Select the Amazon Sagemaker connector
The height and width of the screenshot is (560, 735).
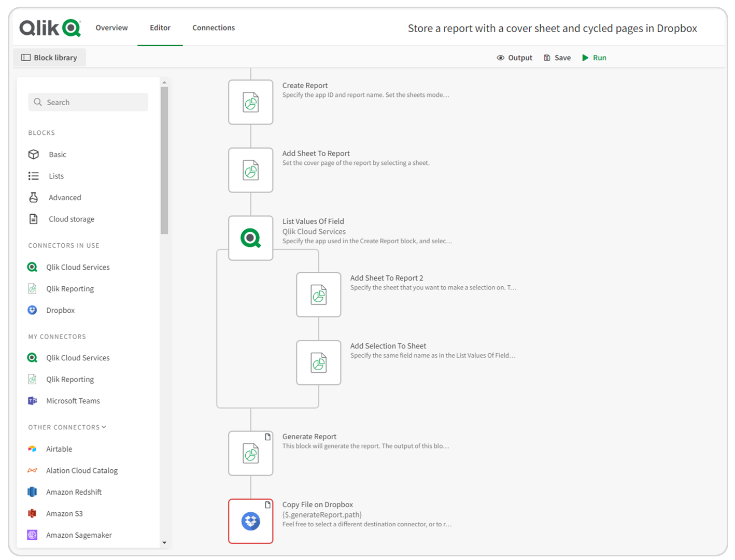[x=69, y=535]
